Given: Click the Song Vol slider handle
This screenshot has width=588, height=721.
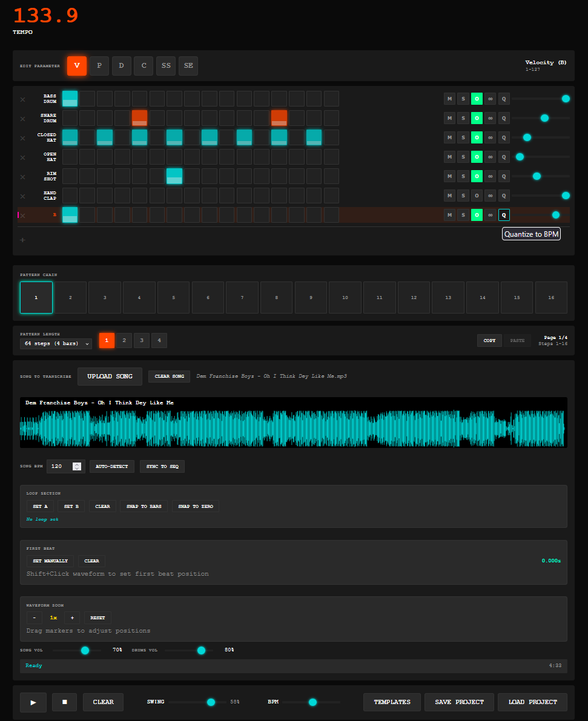Looking at the screenshot, I should (x=85, y=650).
